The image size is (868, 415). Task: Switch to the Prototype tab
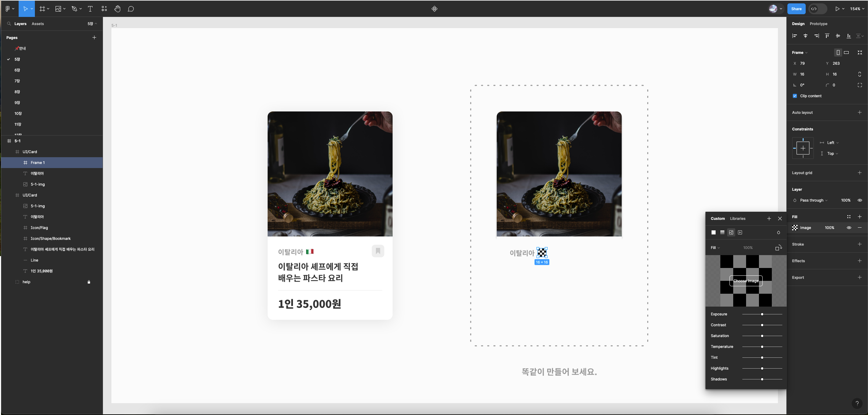point(818,24)
